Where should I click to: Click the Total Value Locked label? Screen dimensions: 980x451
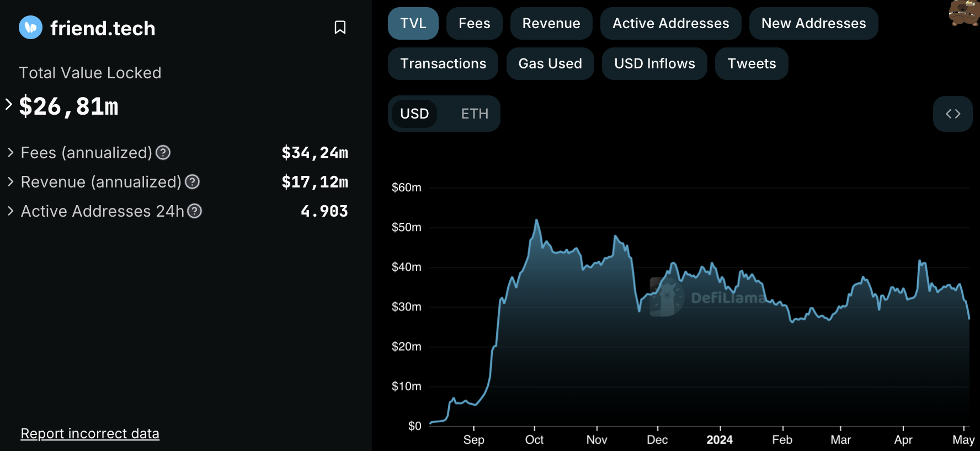(x=90, y=73)
